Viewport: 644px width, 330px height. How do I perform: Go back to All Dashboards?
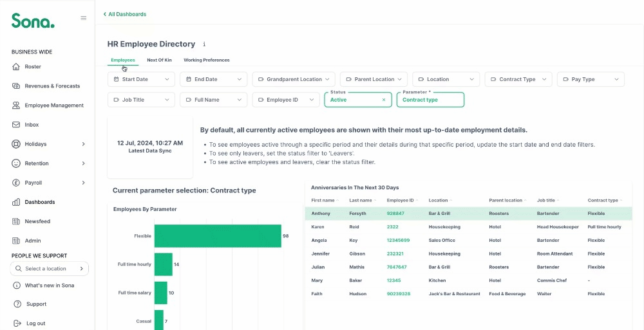tap(125, 14)
